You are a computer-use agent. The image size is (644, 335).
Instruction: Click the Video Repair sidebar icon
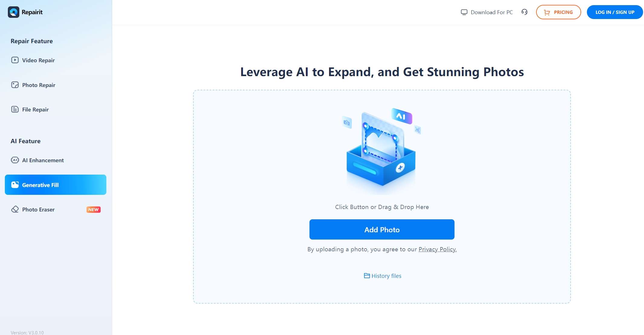pos(14,60)
